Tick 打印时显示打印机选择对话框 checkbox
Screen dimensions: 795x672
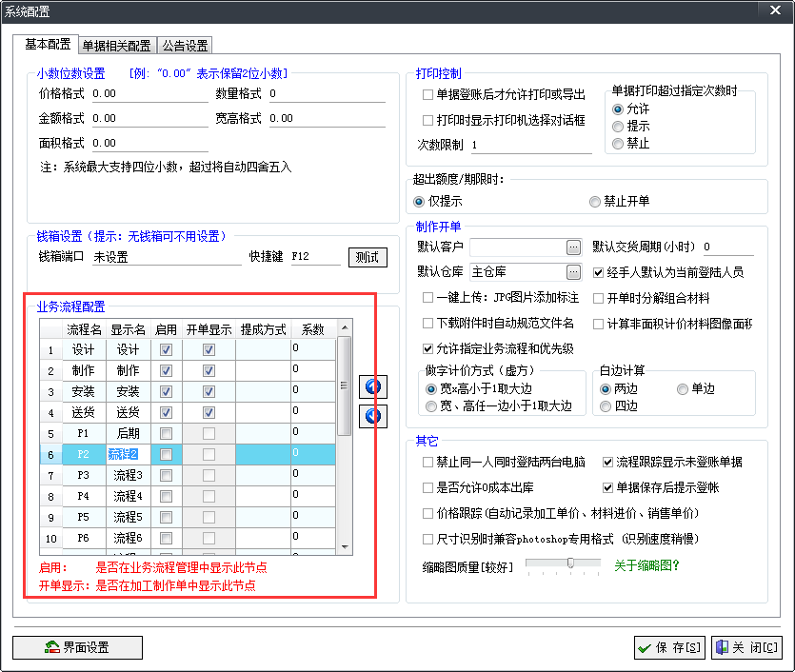tap(427, 121)
